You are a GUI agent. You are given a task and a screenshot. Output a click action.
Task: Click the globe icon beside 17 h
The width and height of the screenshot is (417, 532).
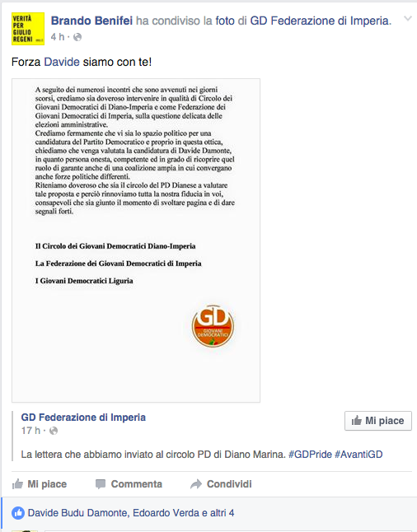pos(54,431)
